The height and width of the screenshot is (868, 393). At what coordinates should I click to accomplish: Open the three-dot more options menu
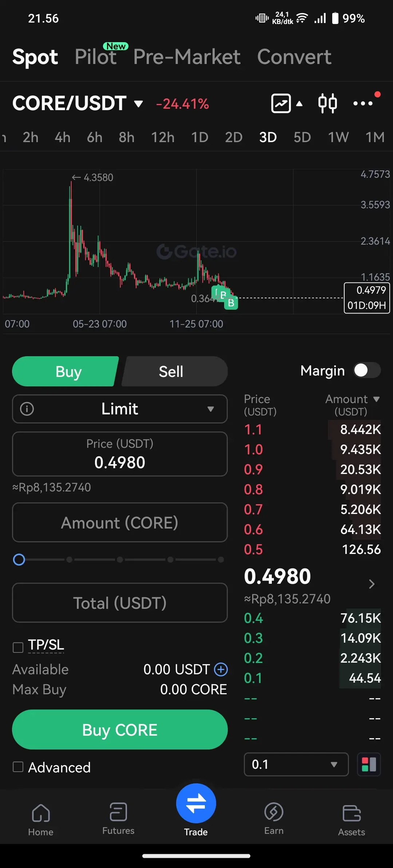(363, 104)
